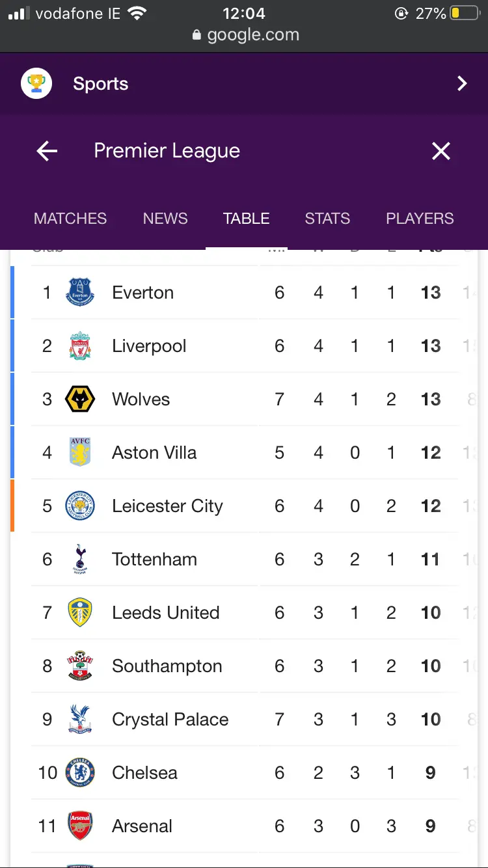
Task: Click the Wolves club crest icon
Action: [80, 399]
